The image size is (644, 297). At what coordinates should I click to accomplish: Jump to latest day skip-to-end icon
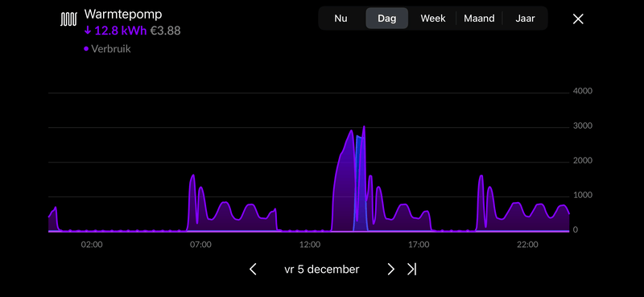(x=411, y=269)
